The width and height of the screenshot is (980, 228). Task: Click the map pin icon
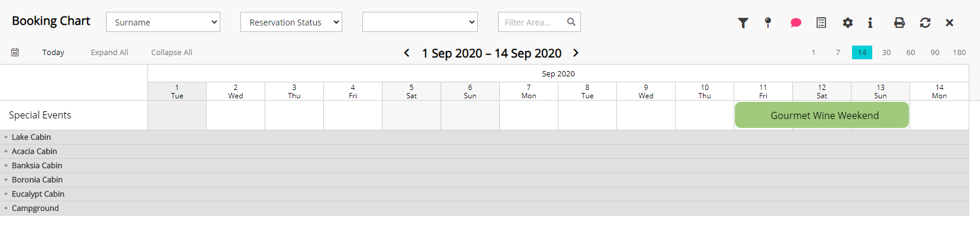coord(768,23)
